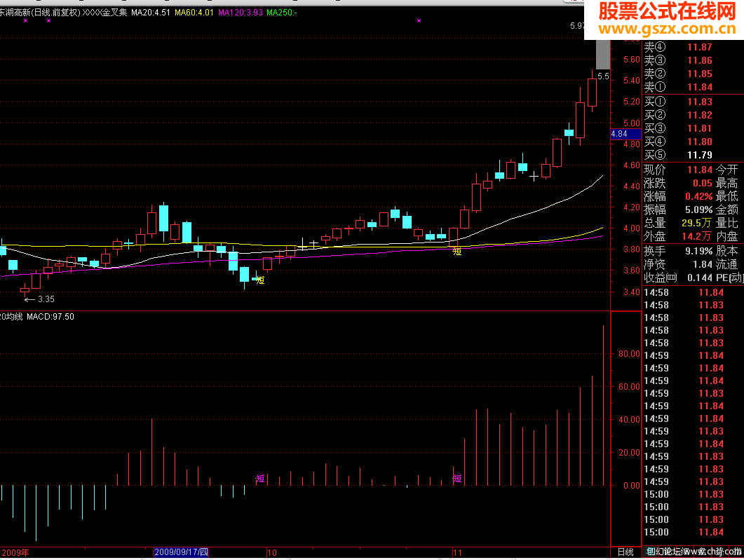Screen dimensions: 744x560
Task: Click the 3.40 price axis label
Action: pyautogui.click(x=632, y=292)
